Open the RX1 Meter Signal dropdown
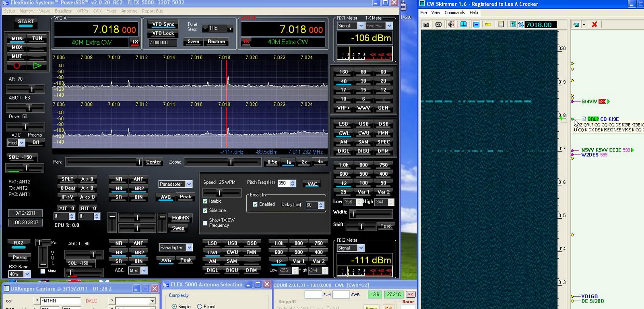Screen dimensions: 644x309 (x=361, y=26)
